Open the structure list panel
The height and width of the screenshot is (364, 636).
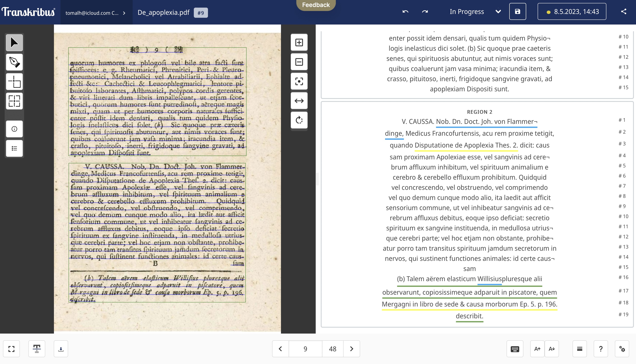click(14, 149)
